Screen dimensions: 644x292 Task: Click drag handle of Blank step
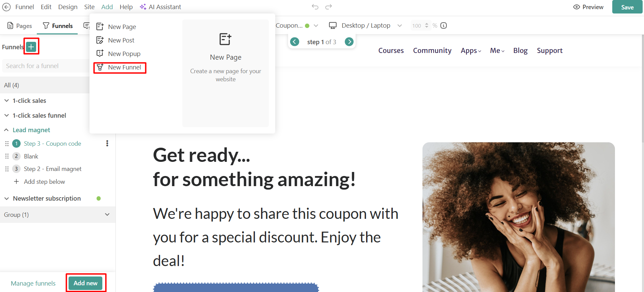[x=7, y=156]
